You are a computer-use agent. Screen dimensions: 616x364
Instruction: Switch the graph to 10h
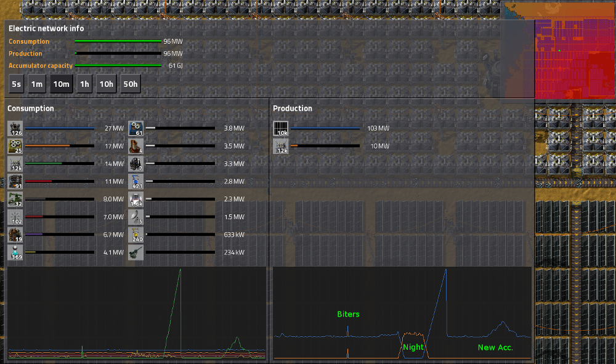(107, 84)
